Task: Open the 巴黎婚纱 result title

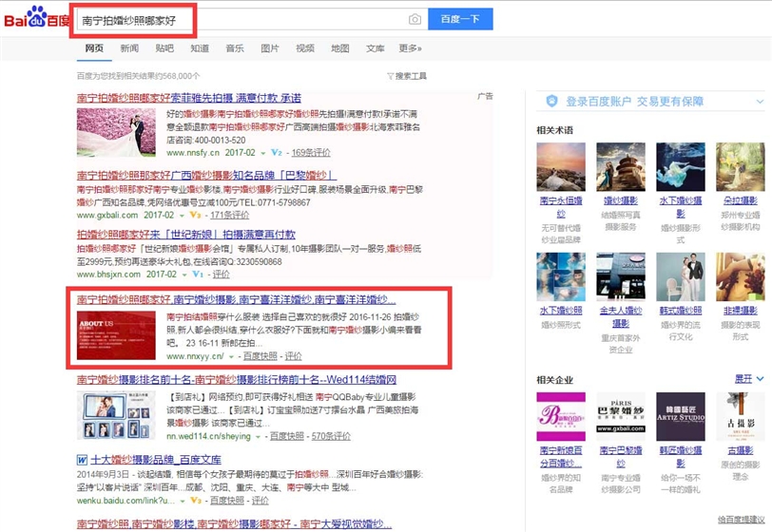Action: coord(207,175)
